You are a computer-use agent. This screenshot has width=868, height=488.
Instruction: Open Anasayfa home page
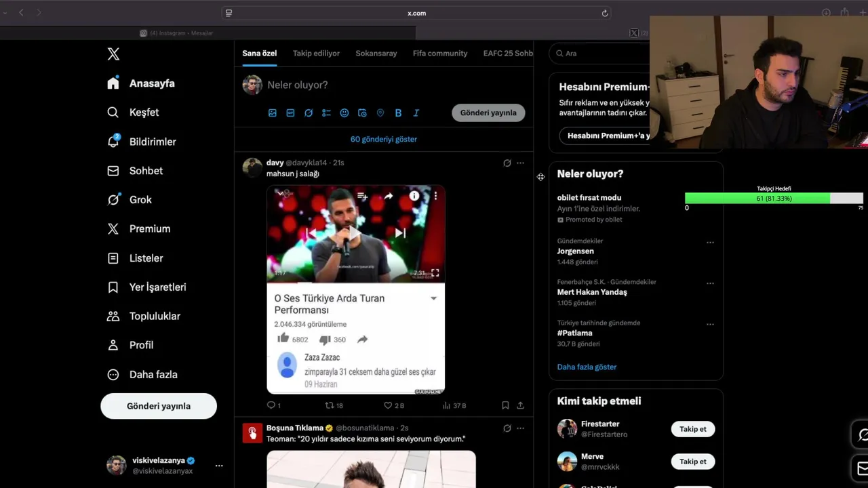coord(141,83)
